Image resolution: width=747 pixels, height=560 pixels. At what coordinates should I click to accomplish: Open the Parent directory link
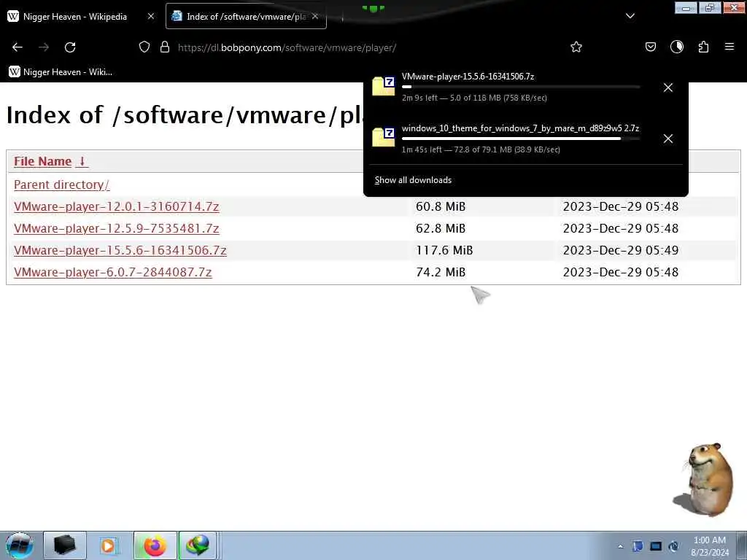click(x=61, y=184)
